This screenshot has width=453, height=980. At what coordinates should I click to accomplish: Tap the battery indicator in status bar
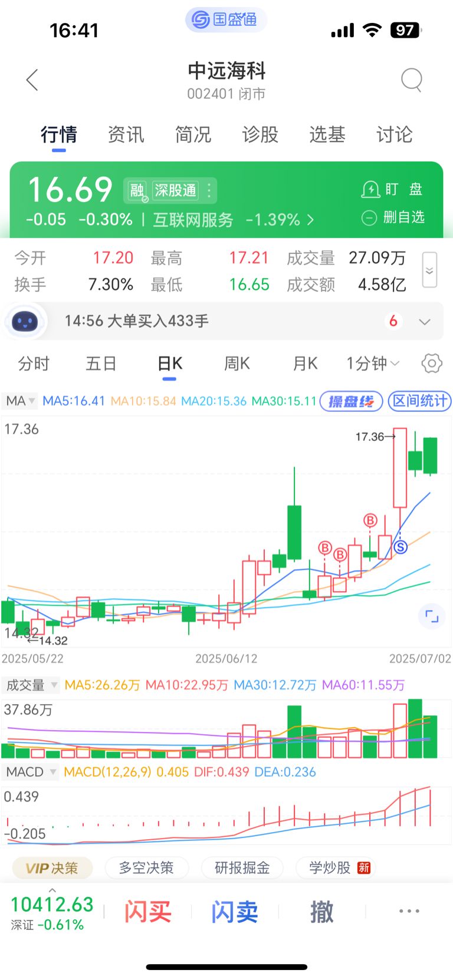(406, 30)
